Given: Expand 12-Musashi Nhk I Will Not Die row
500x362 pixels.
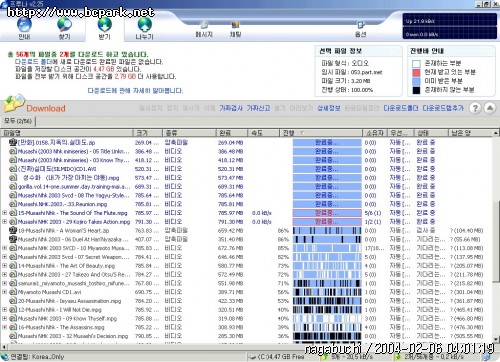Looking at the screenshot, I should click(5, 310).
